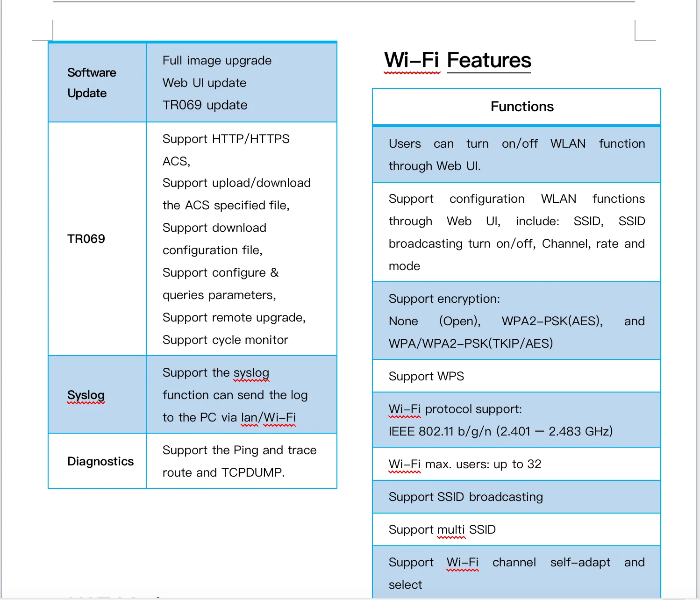The width and height of the screenshot is (700, 600).
Task: Click the "Wi-Fi protocol support:" line
Action: pos(456,409)
